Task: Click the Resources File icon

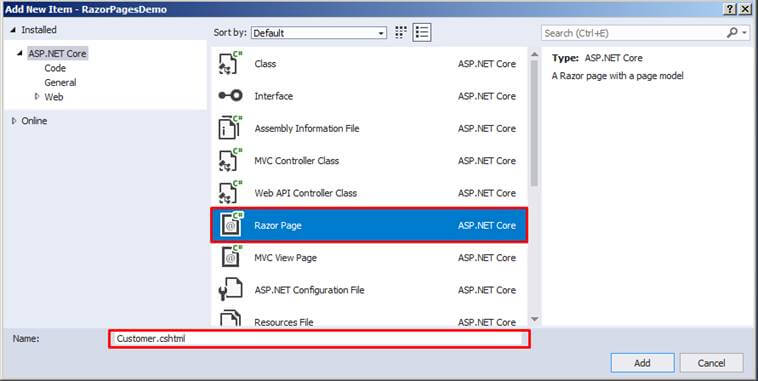Action: click(230, 319)
